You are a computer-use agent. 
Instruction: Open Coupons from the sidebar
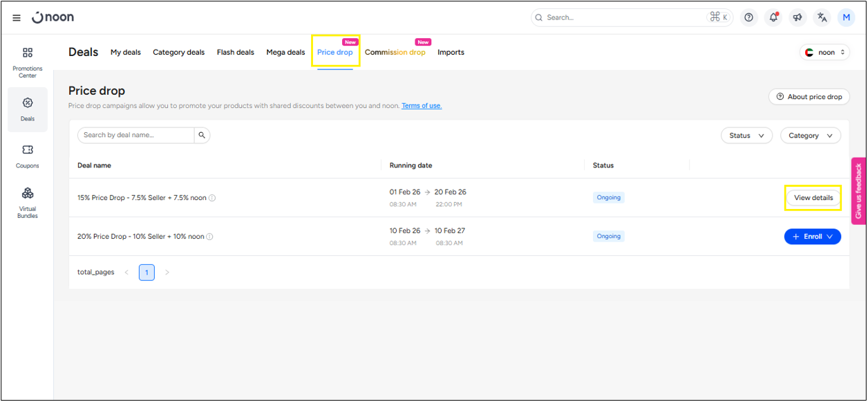click(28, 155)
